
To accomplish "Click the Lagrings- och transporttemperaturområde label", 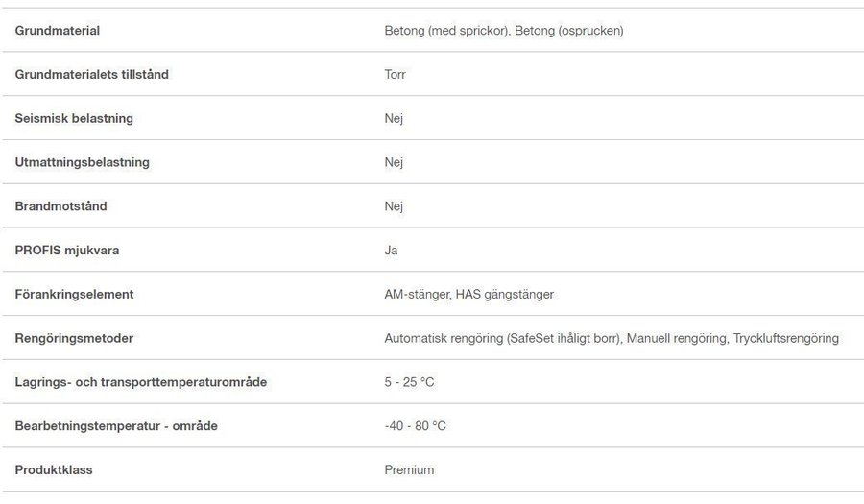I will 141,382.
